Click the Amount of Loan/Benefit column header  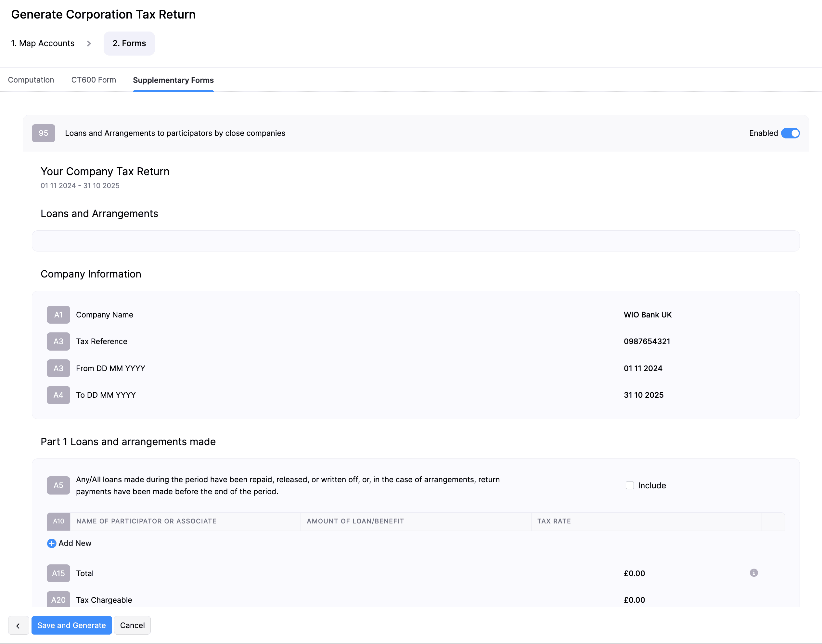tap(355, 521)
